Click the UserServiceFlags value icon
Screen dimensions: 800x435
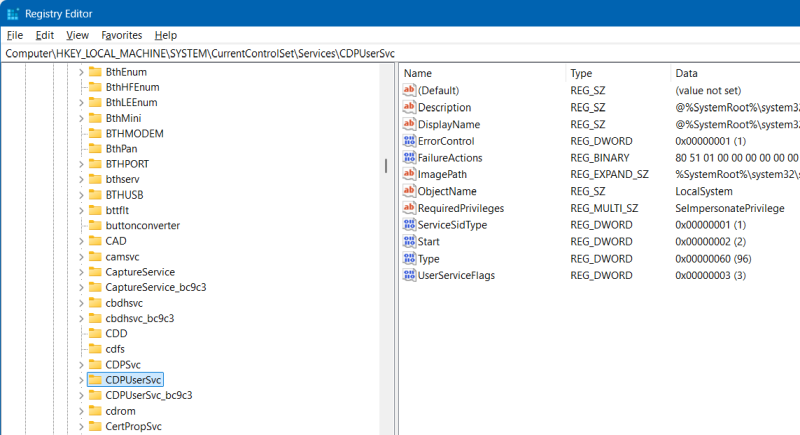point(408,275)
